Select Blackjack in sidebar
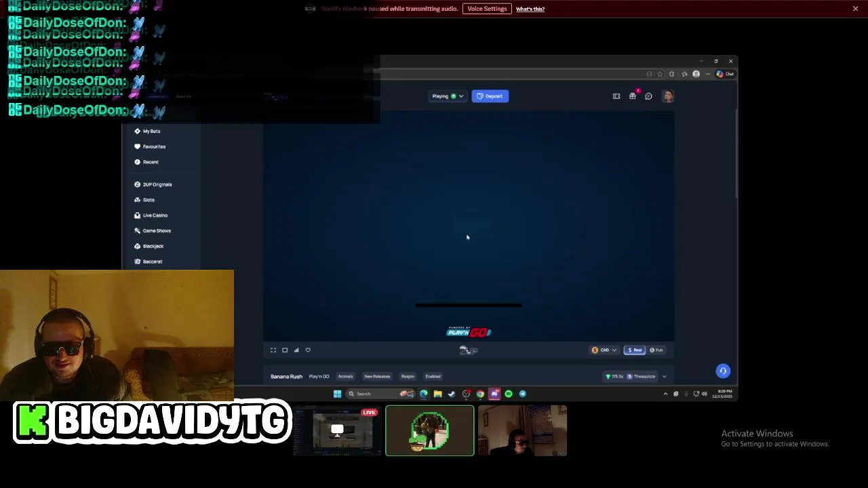Image resolution: width=868 pixels, height=488 pixels. 149,246
